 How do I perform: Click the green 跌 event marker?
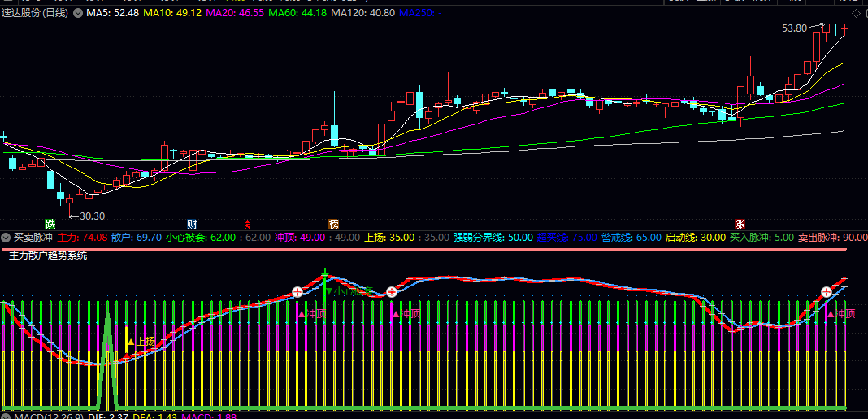click(x=50, y=224)
